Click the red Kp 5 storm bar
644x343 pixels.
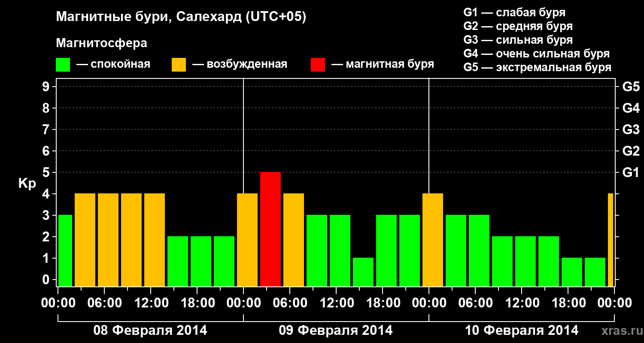click(x=270, y=229)
